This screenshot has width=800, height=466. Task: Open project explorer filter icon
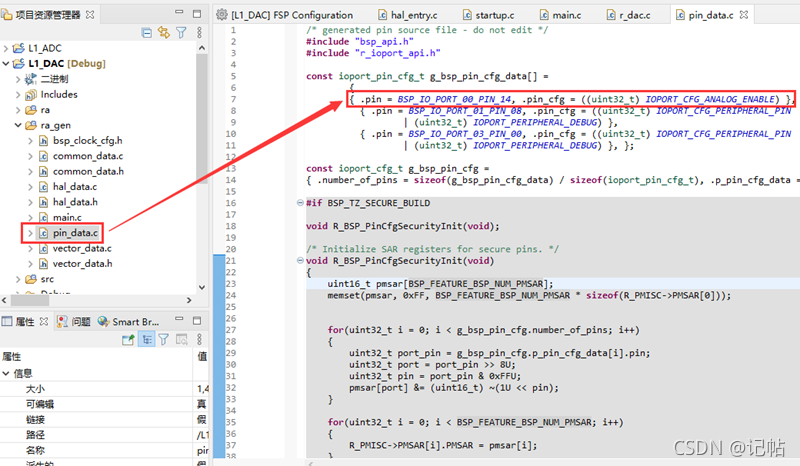(181, 33)
